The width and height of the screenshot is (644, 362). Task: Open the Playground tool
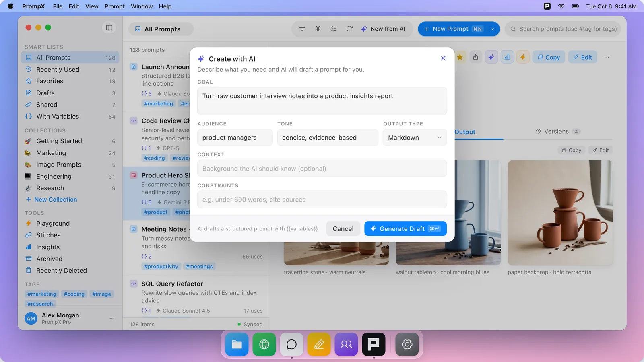coord(70,224)
